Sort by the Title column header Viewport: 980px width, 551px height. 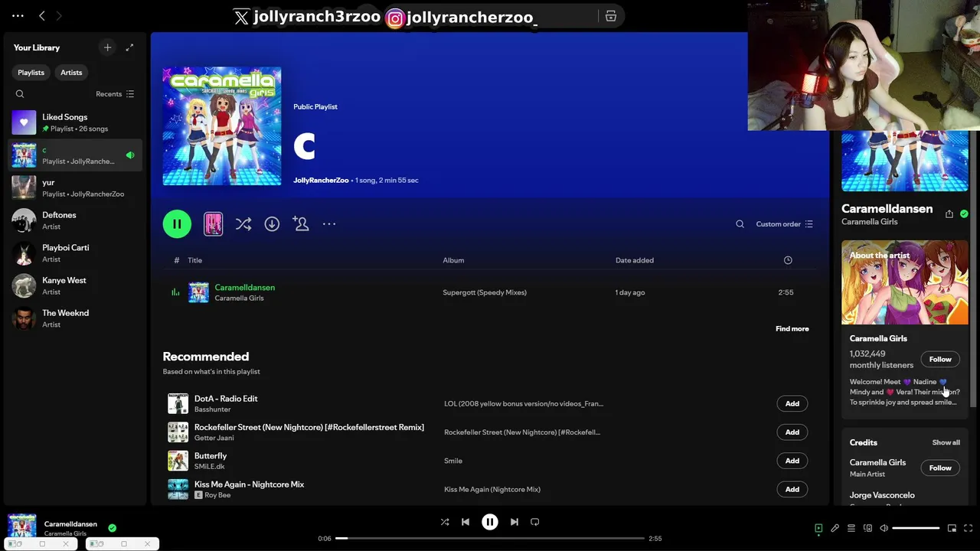click(x=194, y=260)
